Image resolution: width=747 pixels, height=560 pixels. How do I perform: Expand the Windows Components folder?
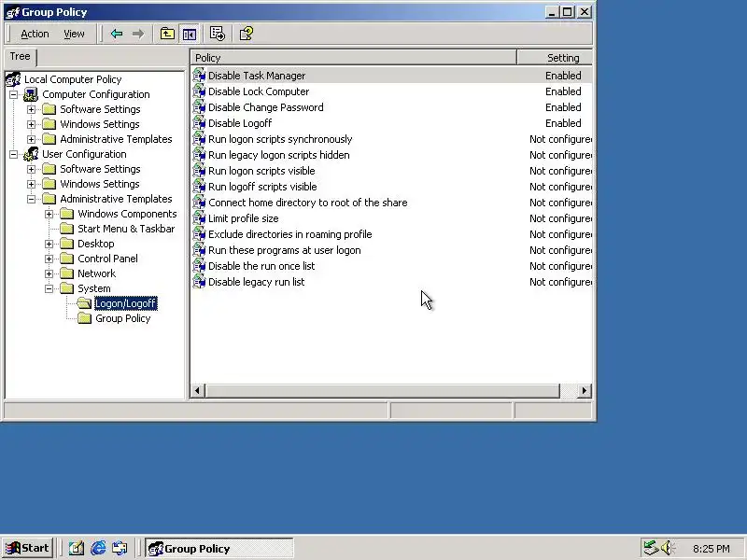point(49,214)
